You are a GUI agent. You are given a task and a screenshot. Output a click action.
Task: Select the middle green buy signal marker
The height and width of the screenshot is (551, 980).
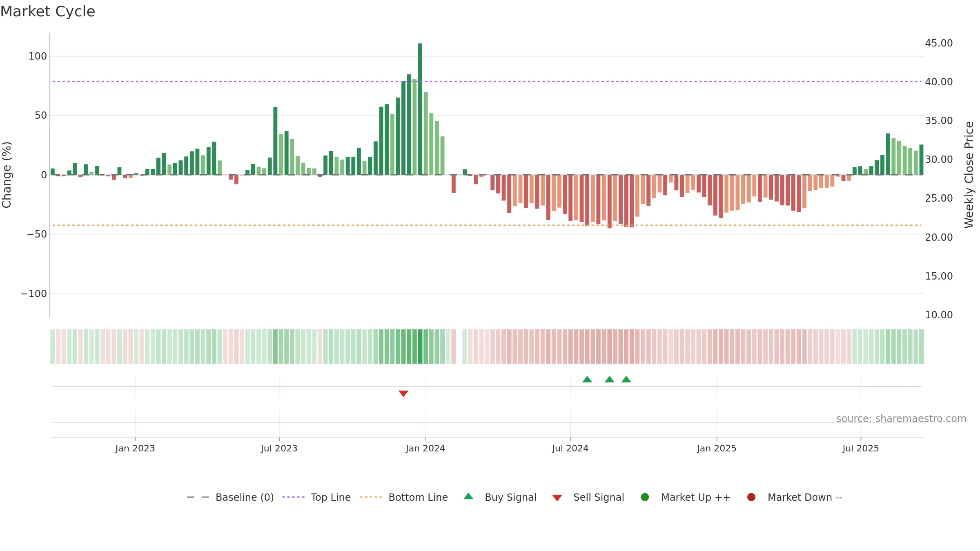pos(609,379)
